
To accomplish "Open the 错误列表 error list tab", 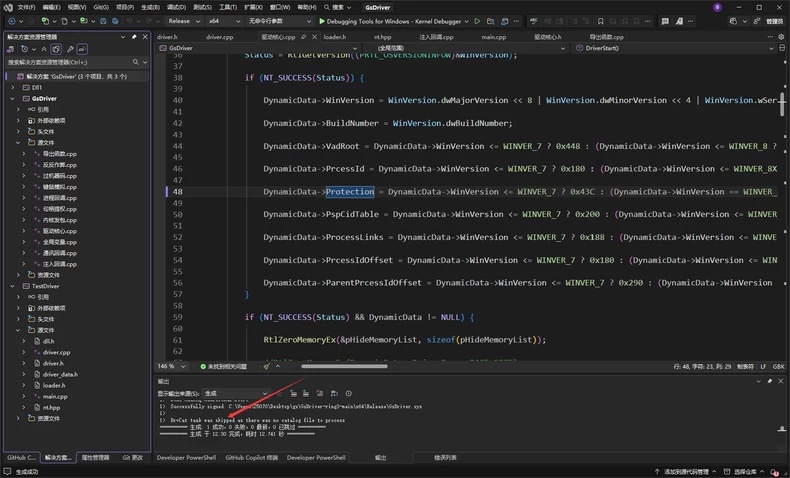I will pyautogui.click(x=445, y=457).
